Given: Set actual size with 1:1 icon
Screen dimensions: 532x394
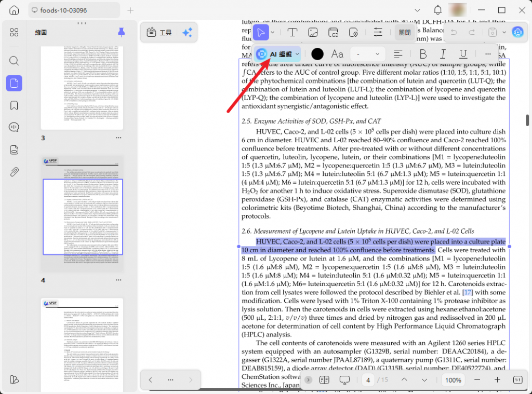Looking at the screenshot, I should pyautogui.click(x=517, y=380).
